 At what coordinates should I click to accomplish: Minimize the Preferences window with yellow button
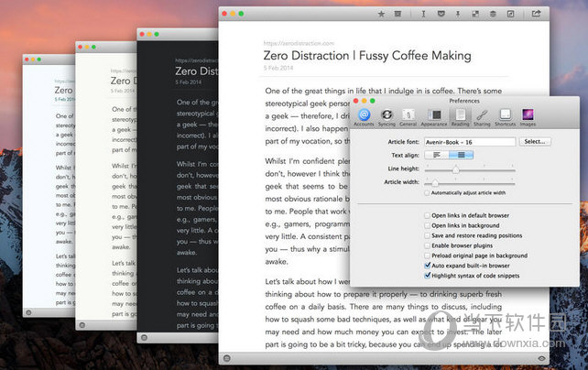coord(365,101)
